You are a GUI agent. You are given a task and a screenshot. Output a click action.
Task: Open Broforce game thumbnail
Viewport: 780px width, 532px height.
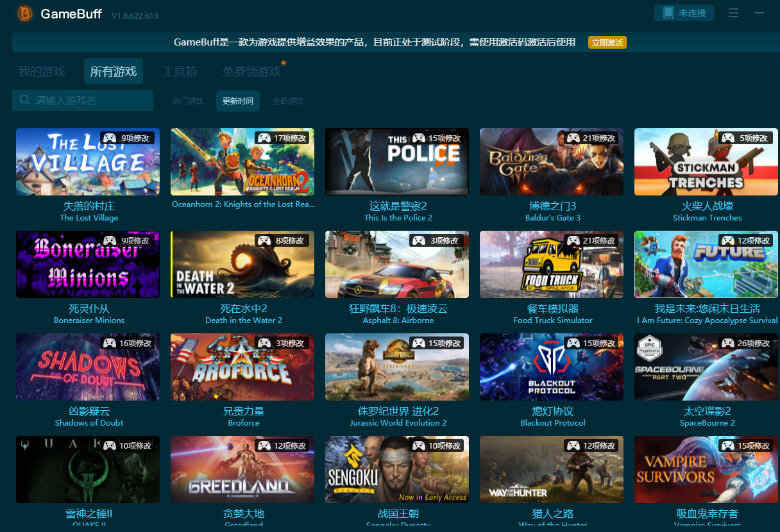click(242, 367)
